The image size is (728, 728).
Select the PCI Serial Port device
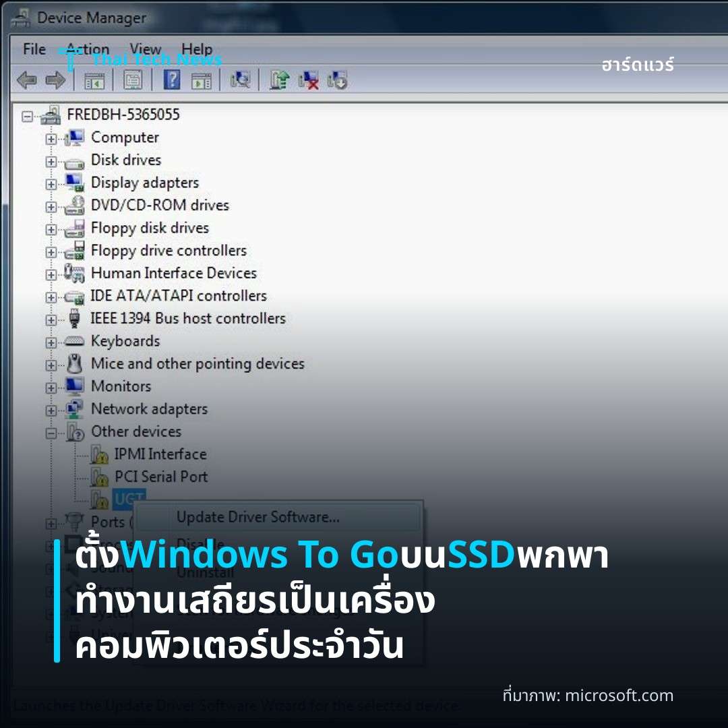tap(160, 477)
